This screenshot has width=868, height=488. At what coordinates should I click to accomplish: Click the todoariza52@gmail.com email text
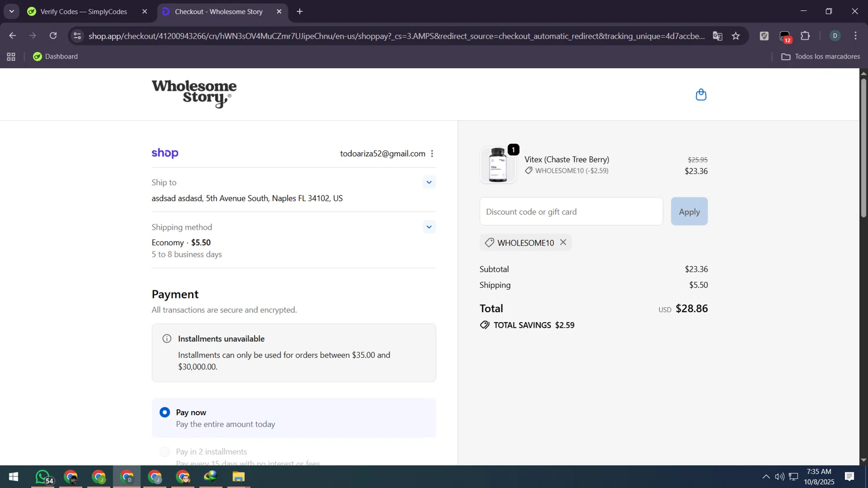[x=382, y=154]
